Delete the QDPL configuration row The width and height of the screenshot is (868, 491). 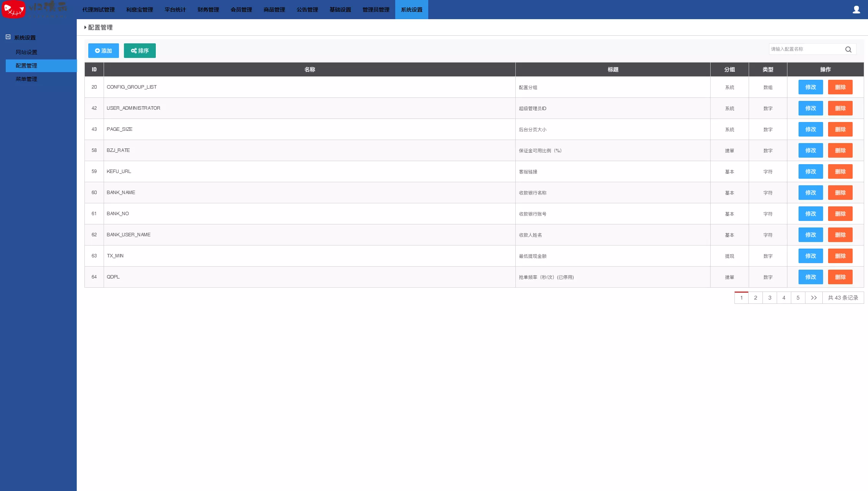click(840, 277)
